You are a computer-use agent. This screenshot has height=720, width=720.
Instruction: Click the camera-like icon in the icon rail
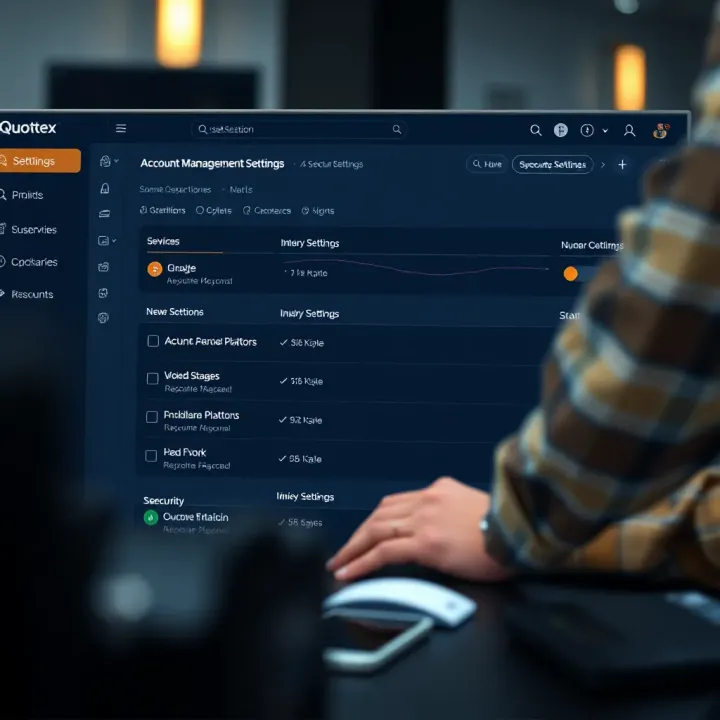tap(104, 267)
